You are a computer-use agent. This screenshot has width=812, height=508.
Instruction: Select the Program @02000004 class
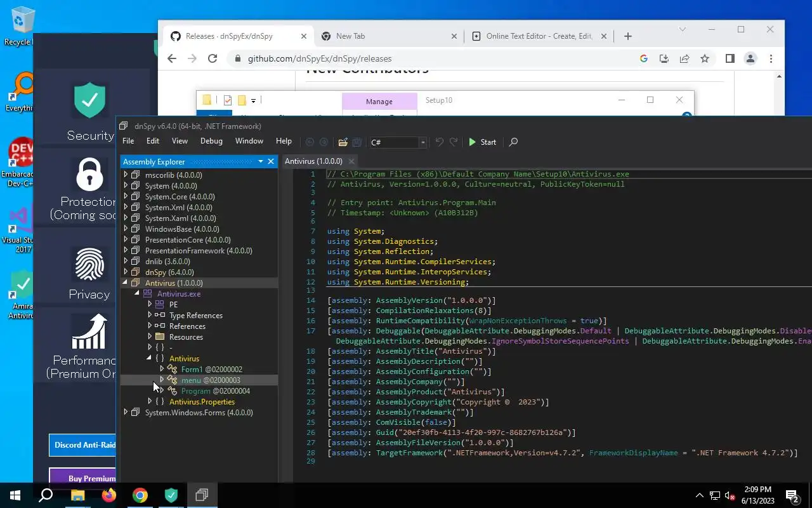click(x=215, y=391)
